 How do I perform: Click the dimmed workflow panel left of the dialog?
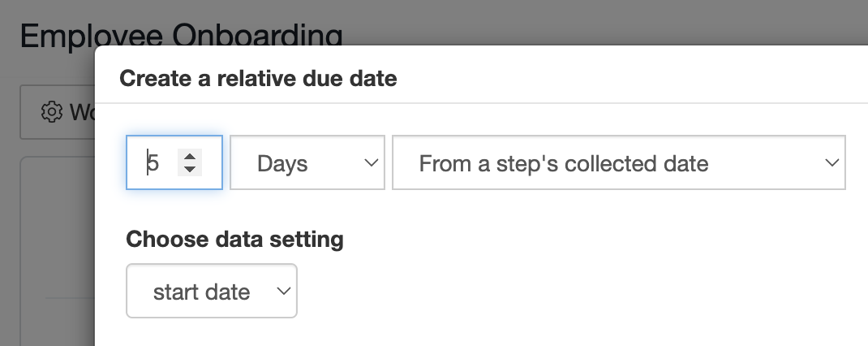coord(58,251)
